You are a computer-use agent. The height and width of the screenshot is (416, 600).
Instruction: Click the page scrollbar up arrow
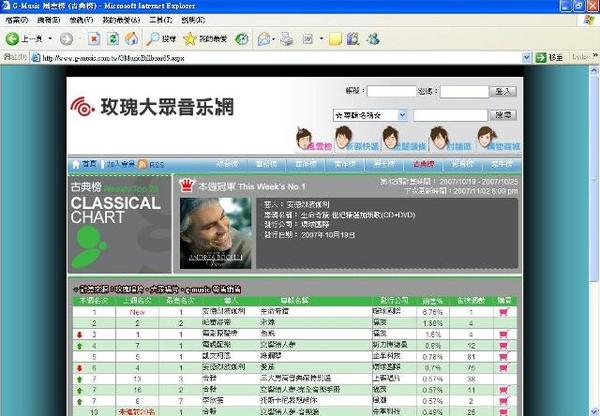pos(594,70)
